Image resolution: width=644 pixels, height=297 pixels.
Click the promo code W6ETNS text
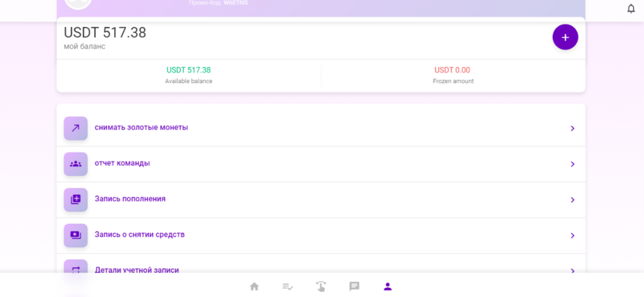point(235,3)
